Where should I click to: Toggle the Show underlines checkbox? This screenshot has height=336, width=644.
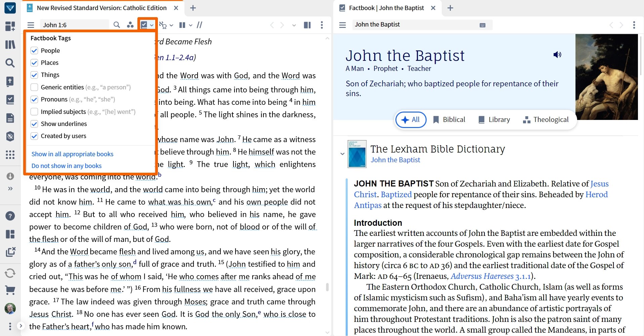[34, 124]
